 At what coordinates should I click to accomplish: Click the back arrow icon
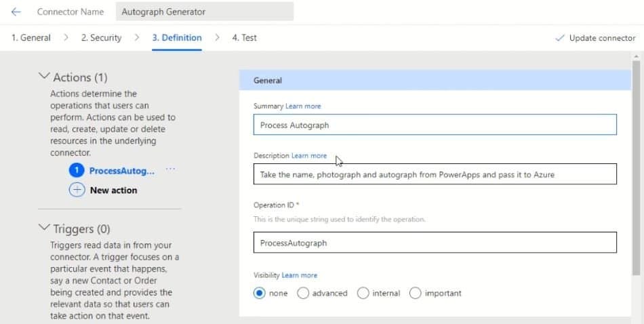click(16, 12)
